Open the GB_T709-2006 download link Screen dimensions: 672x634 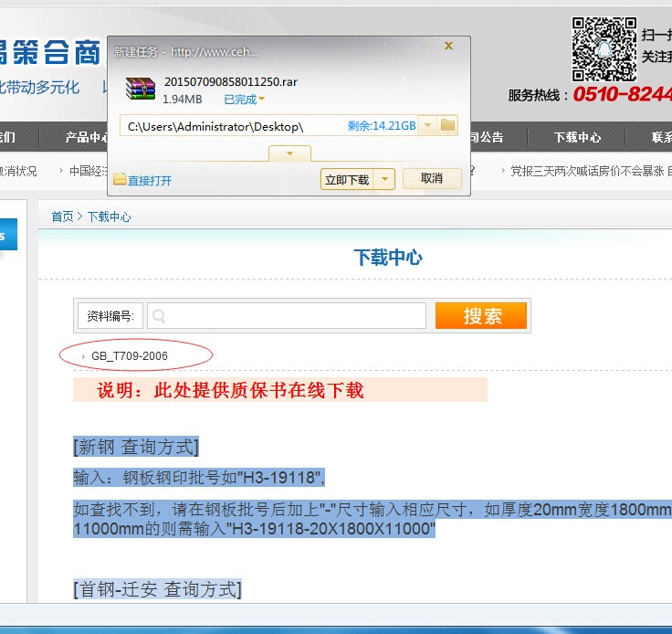[x=129, y=355]
